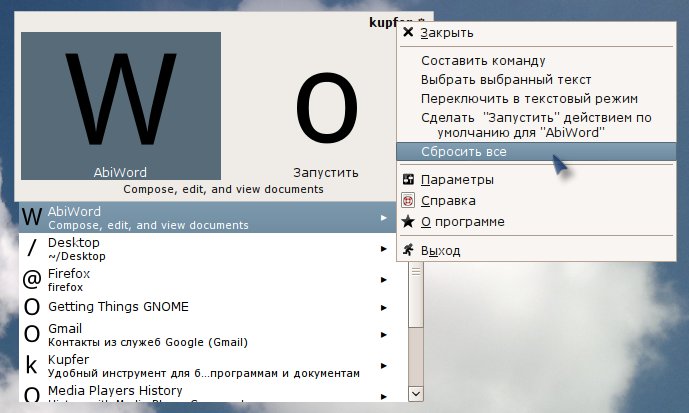Choose Закрыть in the menu
The height and width of the screenshot is (413, 689).
coord(536,33)
